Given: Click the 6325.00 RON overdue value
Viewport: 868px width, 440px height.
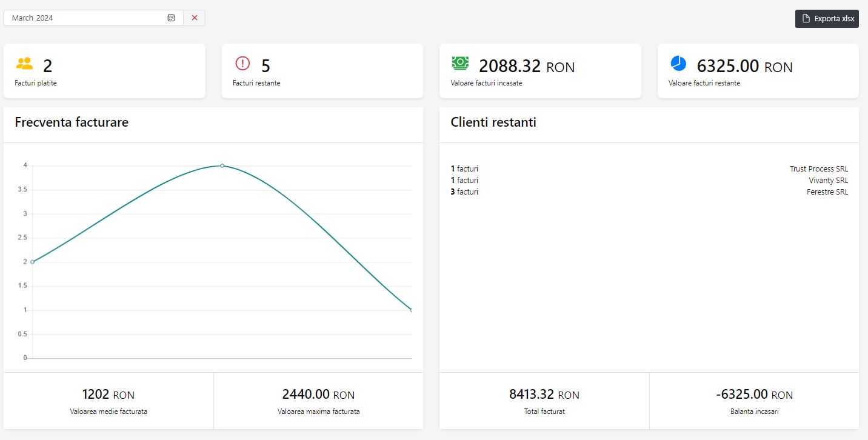Looking at the screenshot, I should coord(744,66).
